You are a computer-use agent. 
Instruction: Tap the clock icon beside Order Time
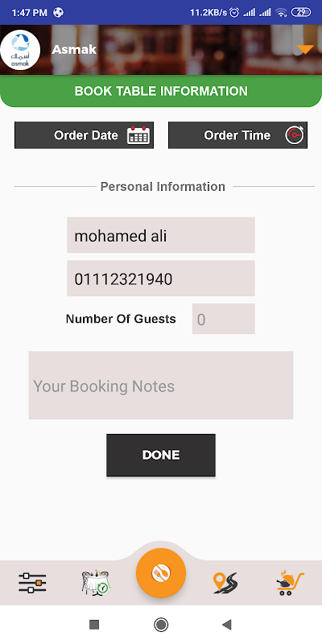coord(295,135)
